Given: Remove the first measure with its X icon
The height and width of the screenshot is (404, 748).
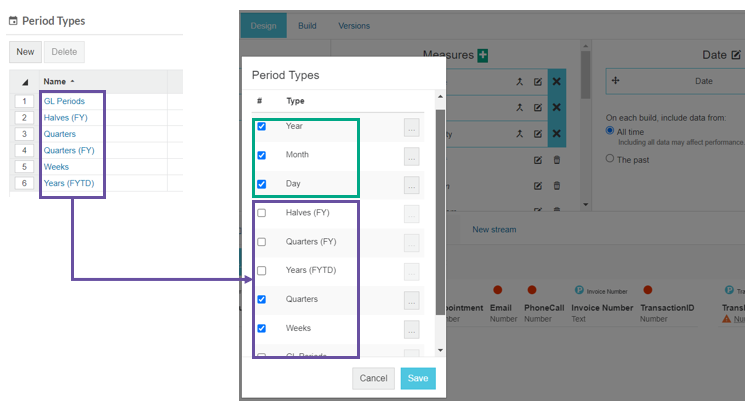Looking at the screenshot, I should point(557,81).
